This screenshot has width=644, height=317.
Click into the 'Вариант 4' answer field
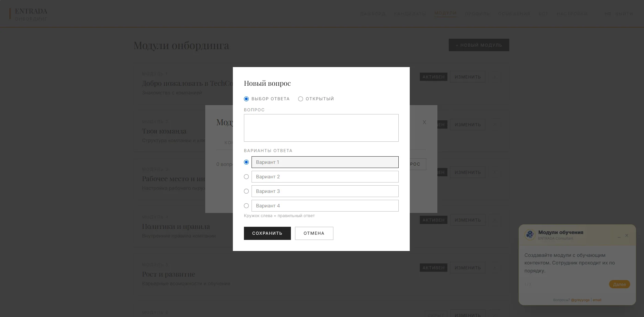pos(325,206)
